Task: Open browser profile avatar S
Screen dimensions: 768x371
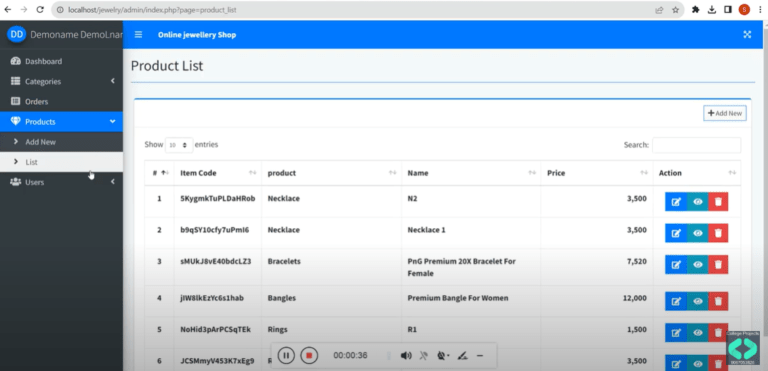Action: pyautogui.click(x=744, y=10)
